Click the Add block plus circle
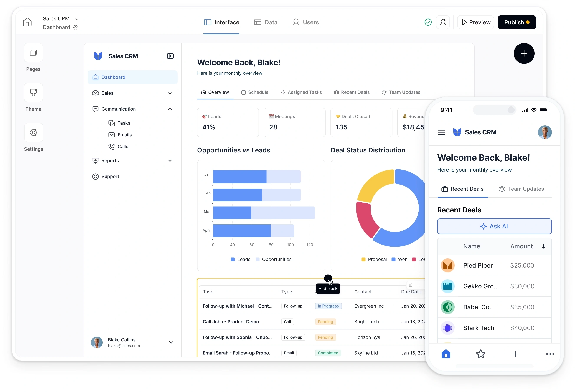The image size is (576, 392). pos(328,278)
